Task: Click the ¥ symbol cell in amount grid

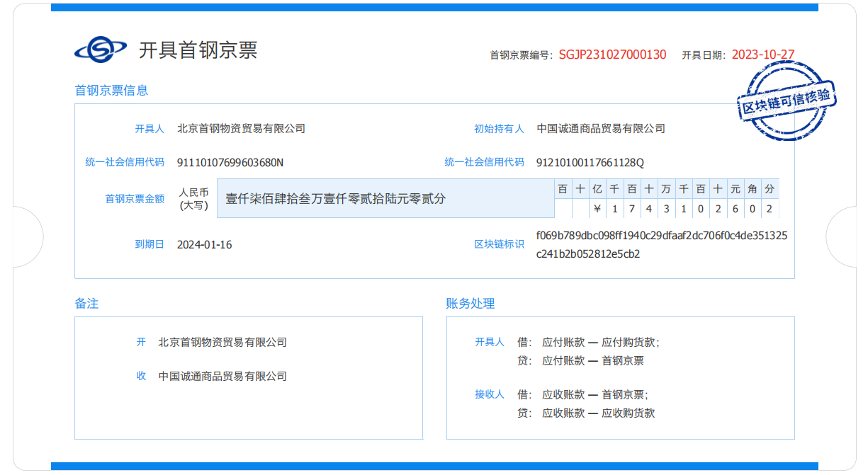Action: 597,209
